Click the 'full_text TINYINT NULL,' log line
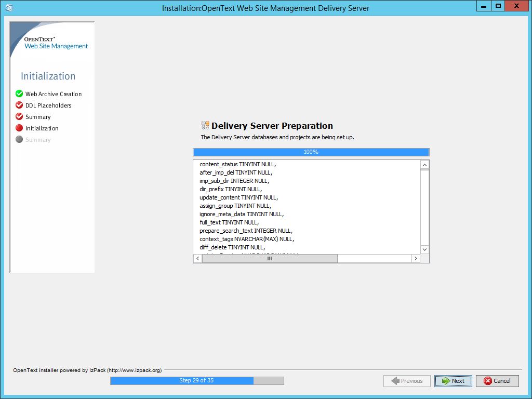532x399 pixels. coord(229,222)
